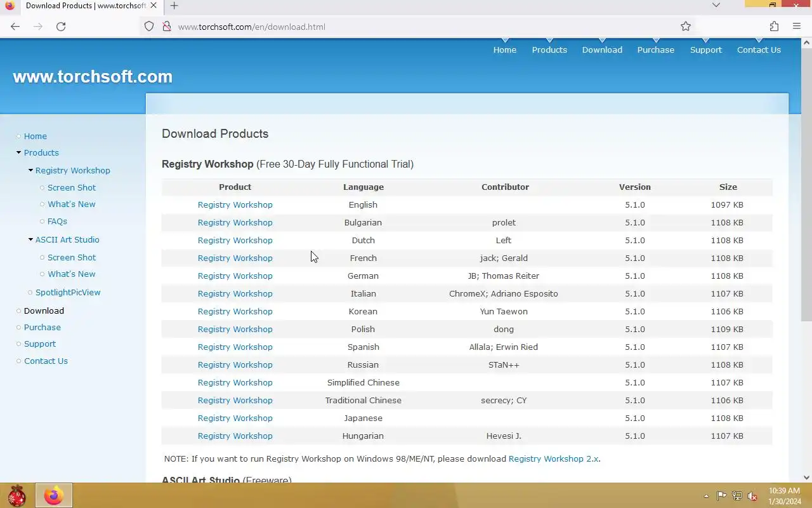Click the Size column header
812x508 pixels.
pos(728,187)
